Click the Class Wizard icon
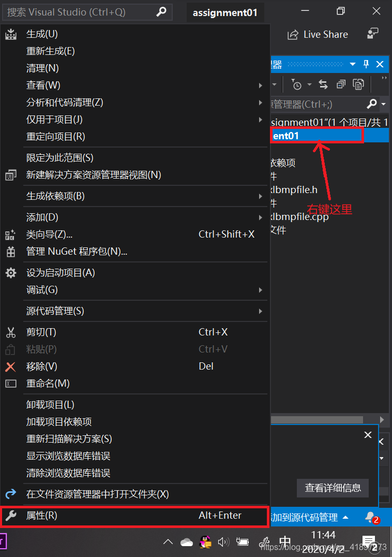 (11, 234)
